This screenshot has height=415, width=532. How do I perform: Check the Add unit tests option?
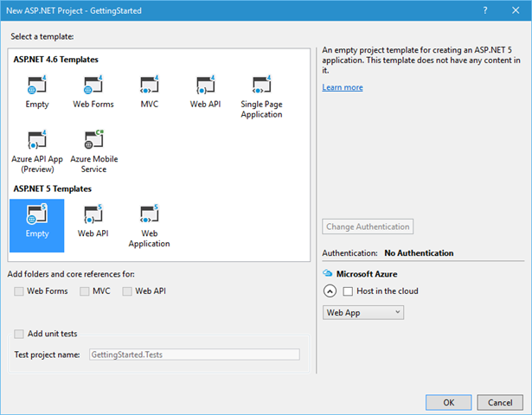coord(20,334)
